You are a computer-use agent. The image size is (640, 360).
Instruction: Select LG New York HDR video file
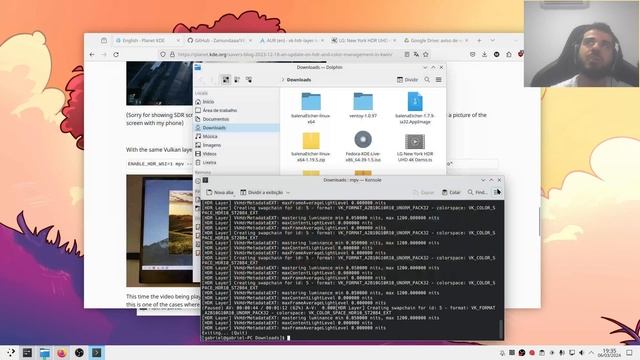[x=415, y=147]
